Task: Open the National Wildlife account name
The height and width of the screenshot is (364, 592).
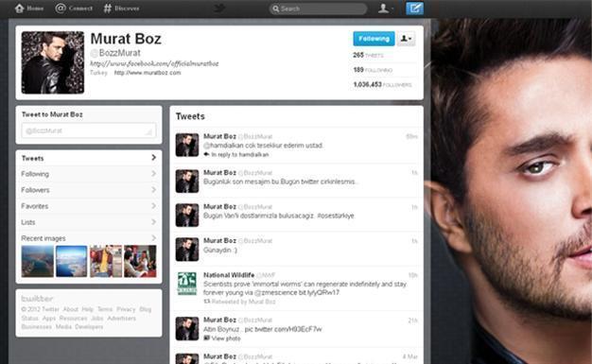Action: click(x=229, y=275)
